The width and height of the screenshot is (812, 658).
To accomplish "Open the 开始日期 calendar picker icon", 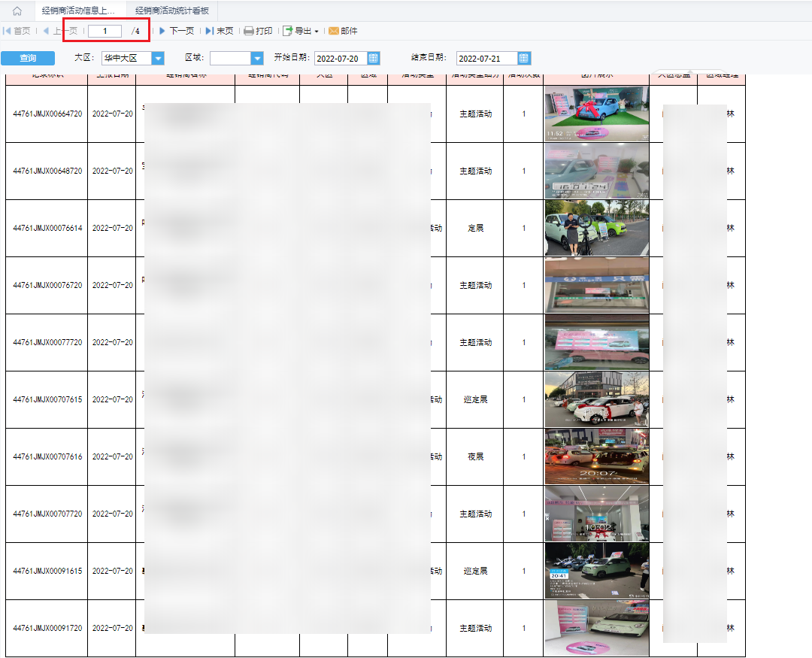I will click(x=374, y=59).
